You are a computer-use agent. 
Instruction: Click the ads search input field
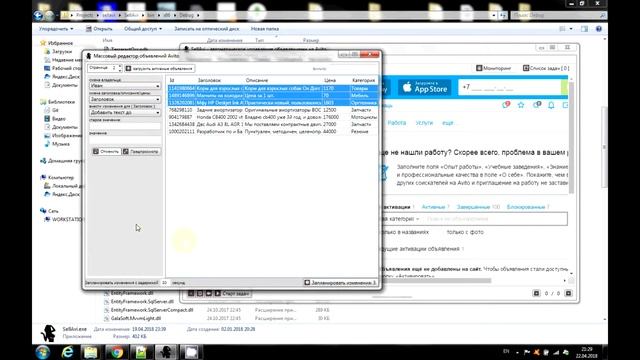494,219
